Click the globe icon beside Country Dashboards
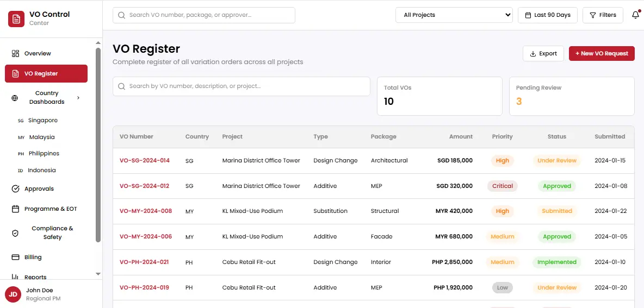 click(15, 98)
